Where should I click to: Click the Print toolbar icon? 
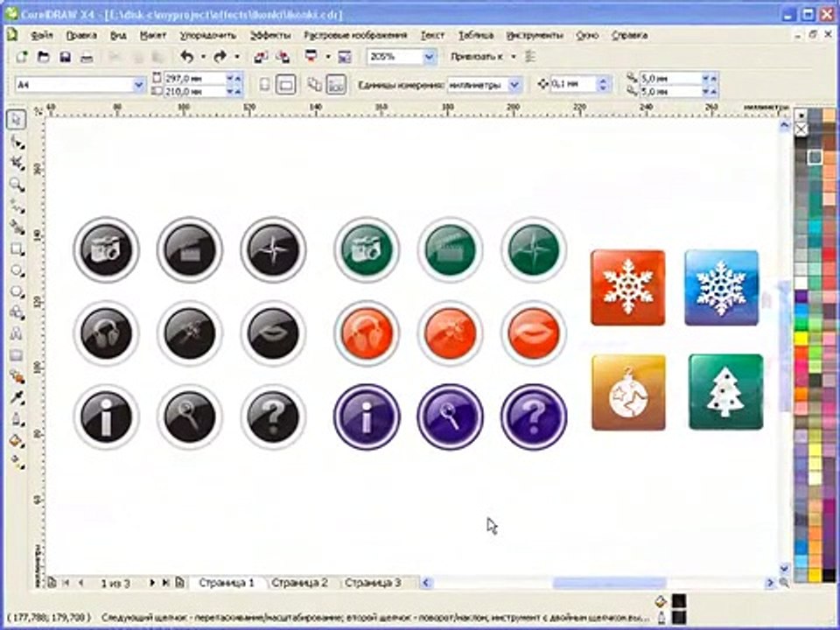[87, 57]
